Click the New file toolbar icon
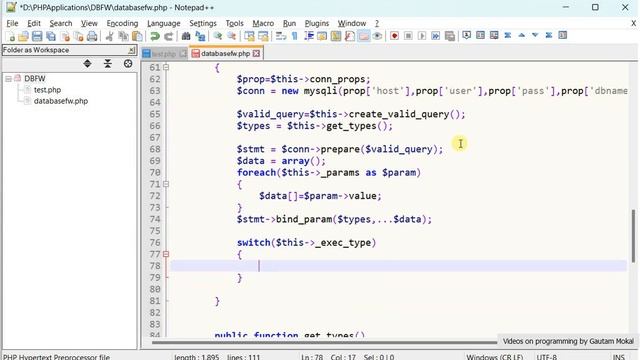This screenshot has height=360, width=640. point(10,36)
